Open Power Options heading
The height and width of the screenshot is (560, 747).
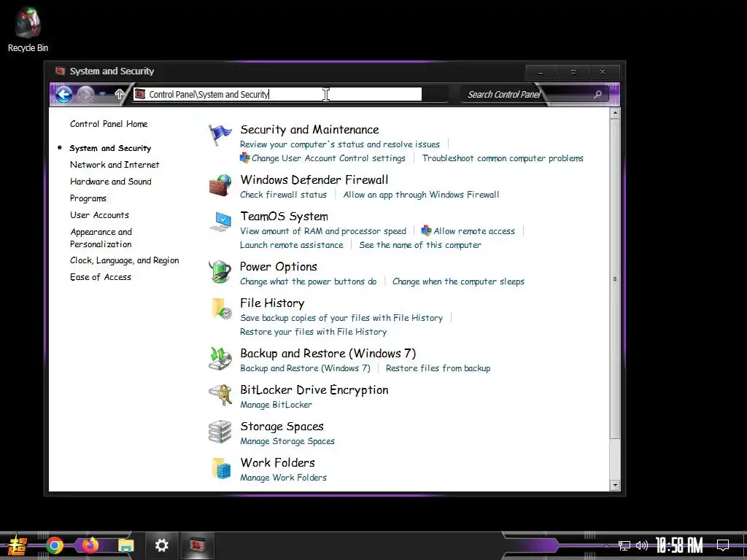pyautogui.click(x=278, y=267)
